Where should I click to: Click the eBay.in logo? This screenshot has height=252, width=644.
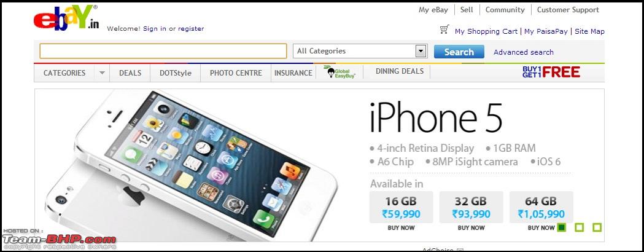(66, 18)
